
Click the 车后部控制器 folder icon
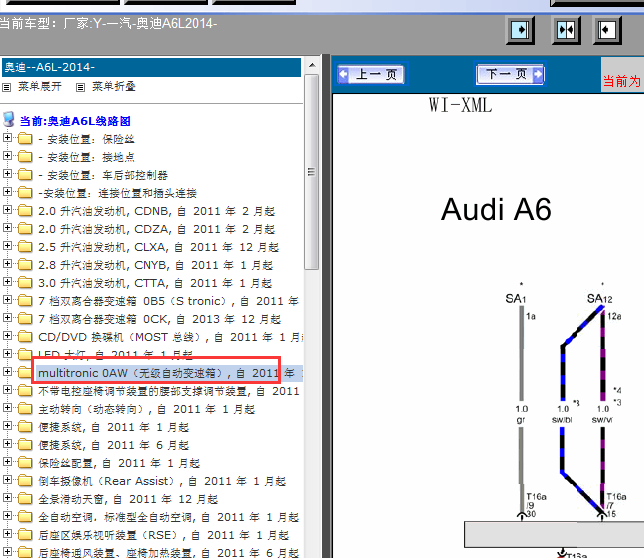click(25, 175)
